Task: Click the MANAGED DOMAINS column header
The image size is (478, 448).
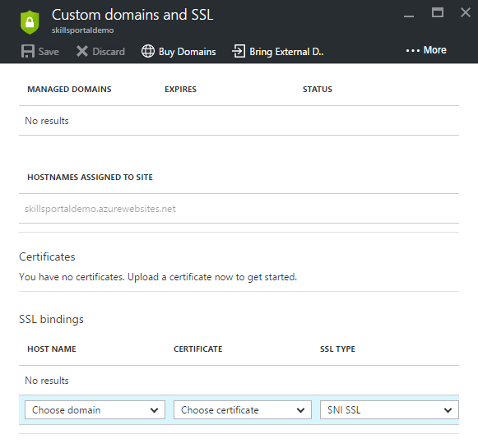Action: coord(69,90)
